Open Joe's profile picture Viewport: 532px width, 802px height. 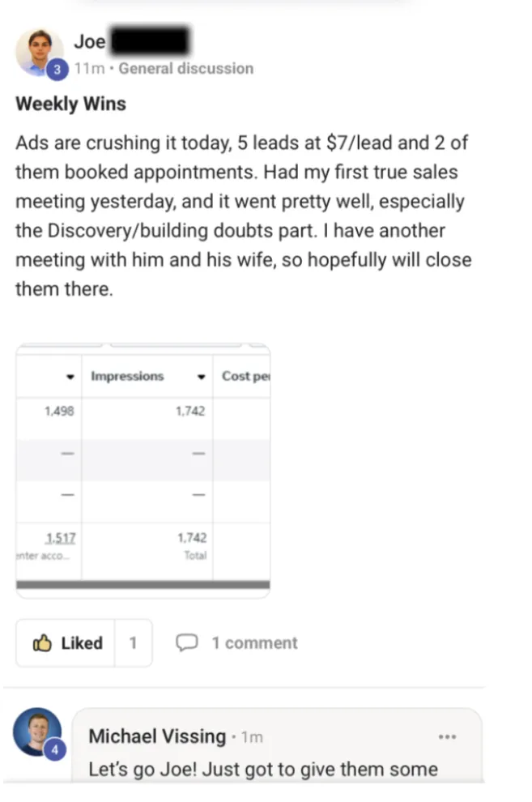tap(39, 50)
